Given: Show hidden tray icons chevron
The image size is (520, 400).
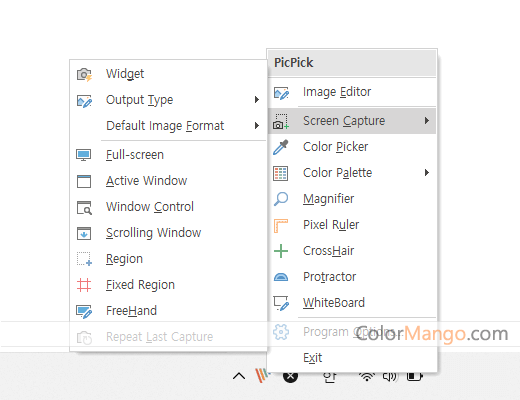Looking at the screenshot, I should tap(239, 376).
